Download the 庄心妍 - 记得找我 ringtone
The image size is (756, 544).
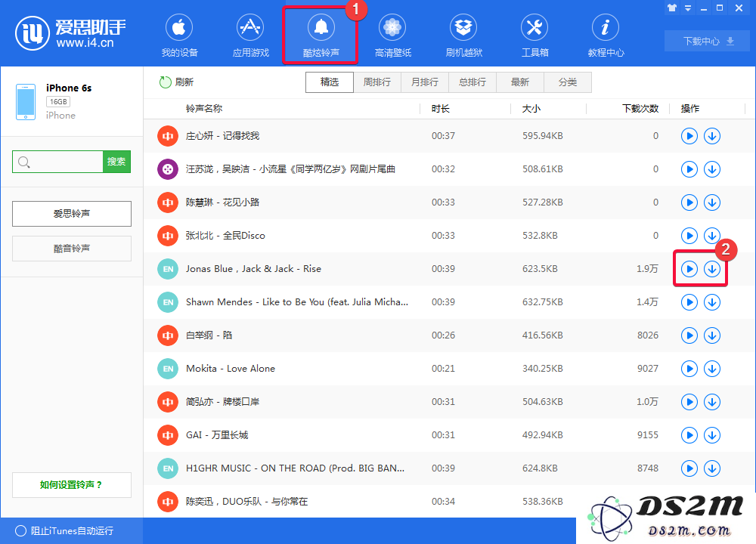tap(712, 136)
